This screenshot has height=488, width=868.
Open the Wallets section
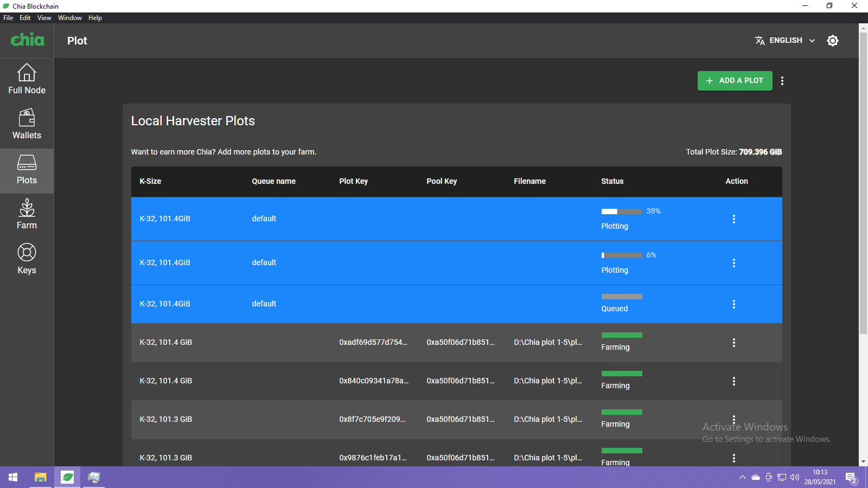pyautogui.click(x=27, y=124)
